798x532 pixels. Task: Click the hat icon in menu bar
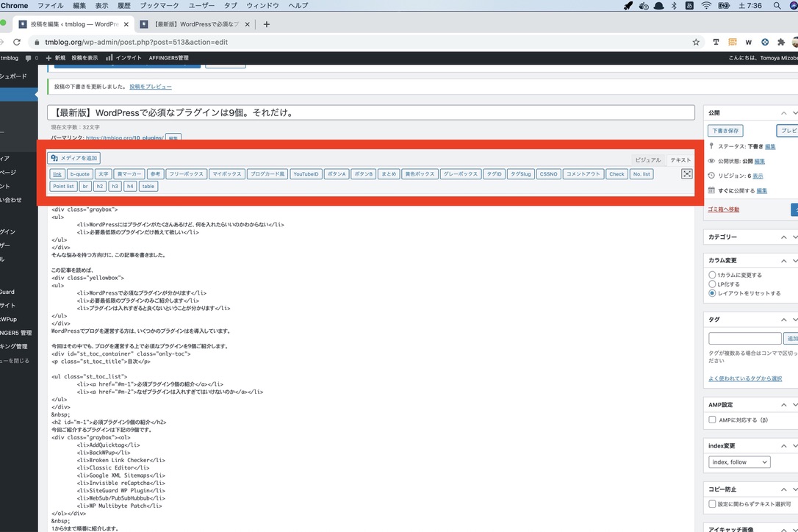(x=658, y=6)
